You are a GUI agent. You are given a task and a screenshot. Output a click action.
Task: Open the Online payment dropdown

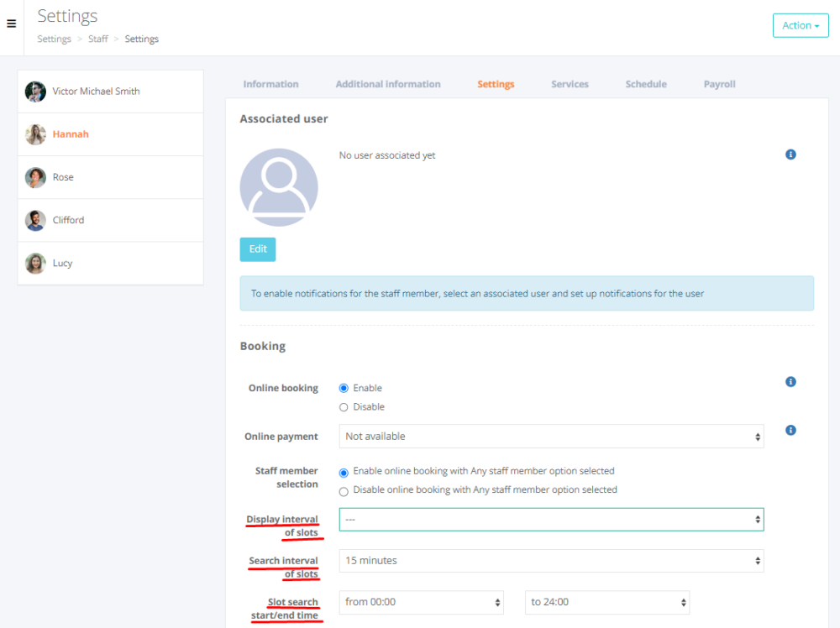[x=551, y=437]
